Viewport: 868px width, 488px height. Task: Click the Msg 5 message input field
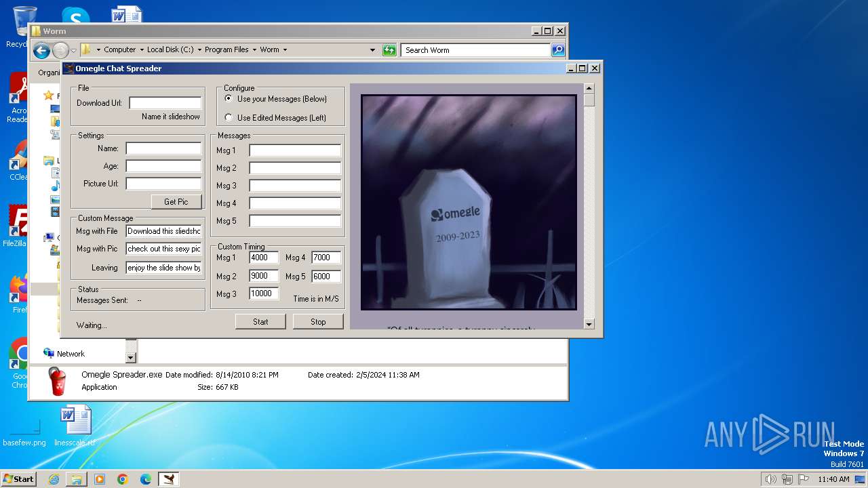coord(295,221)
